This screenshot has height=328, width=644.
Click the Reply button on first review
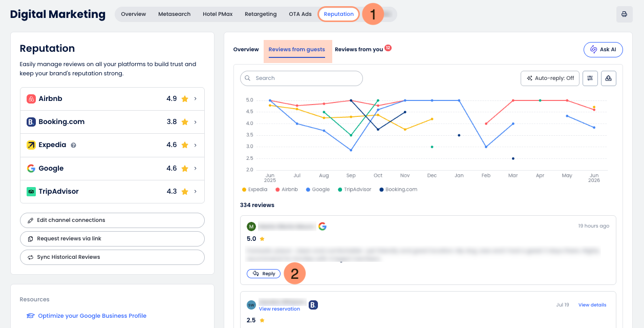pos(264,274)
